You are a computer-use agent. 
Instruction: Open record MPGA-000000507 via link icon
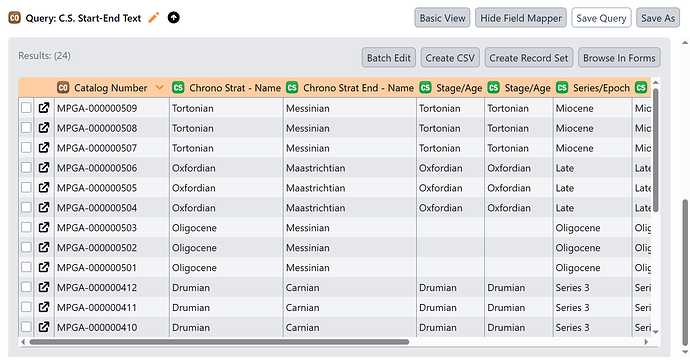tap(44, 147)
